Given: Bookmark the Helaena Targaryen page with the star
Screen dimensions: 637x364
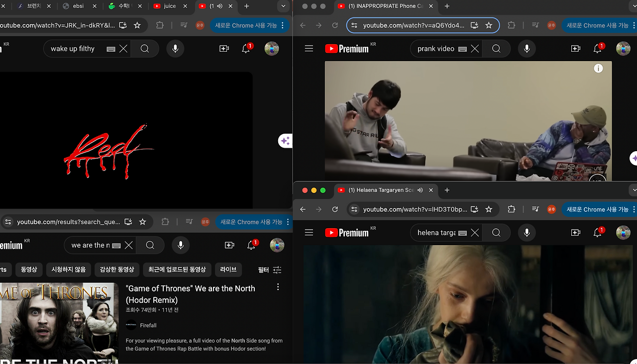Looking at the screenshot, I should pyautogui.click(x=489, y=209).
